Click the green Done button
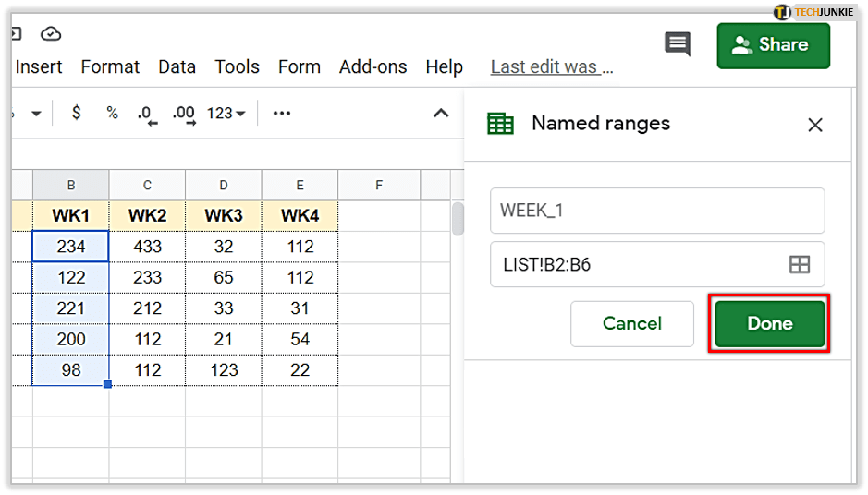Image resolution: width=868 pixels, height=495 pixels. tap(769, 323)
